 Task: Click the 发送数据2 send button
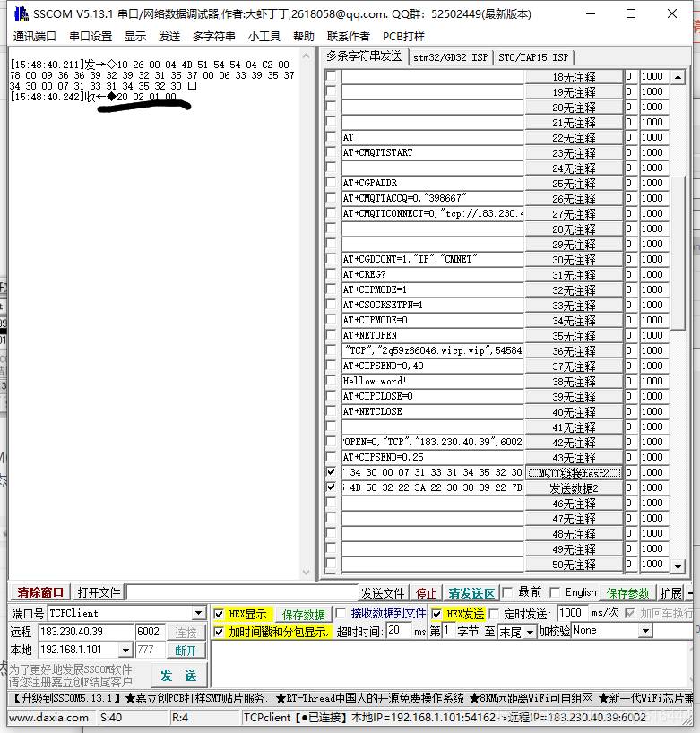click(x=574, y=488)
